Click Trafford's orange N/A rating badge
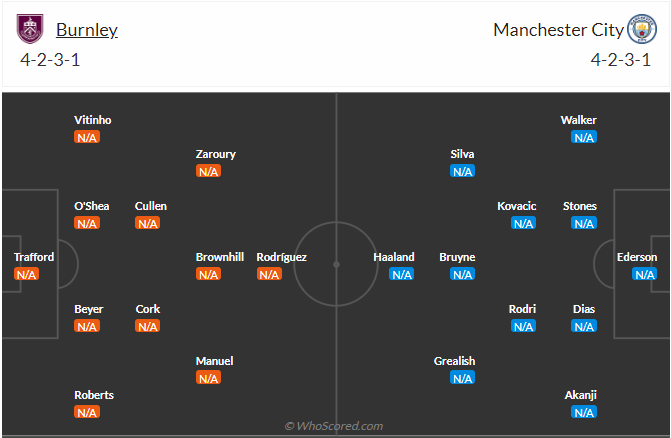The width and height of the screenshot is (671, 438). (27, 274)
